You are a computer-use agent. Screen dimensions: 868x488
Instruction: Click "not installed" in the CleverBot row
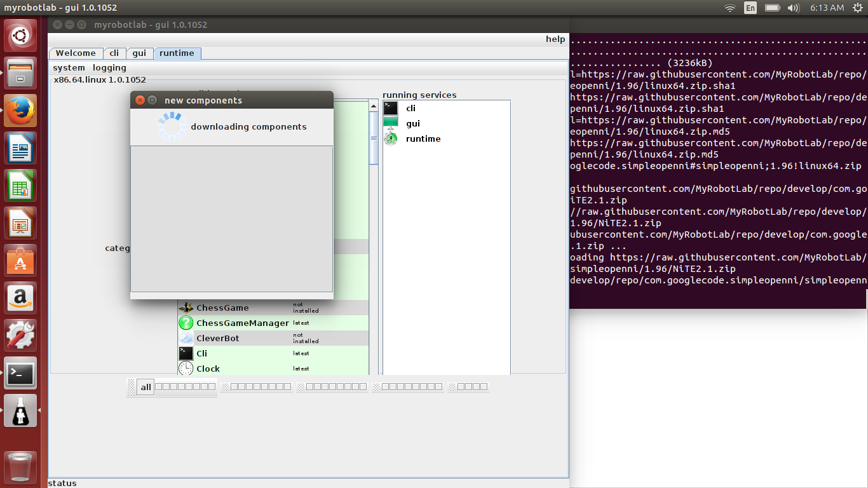click(x=306, y=338)
